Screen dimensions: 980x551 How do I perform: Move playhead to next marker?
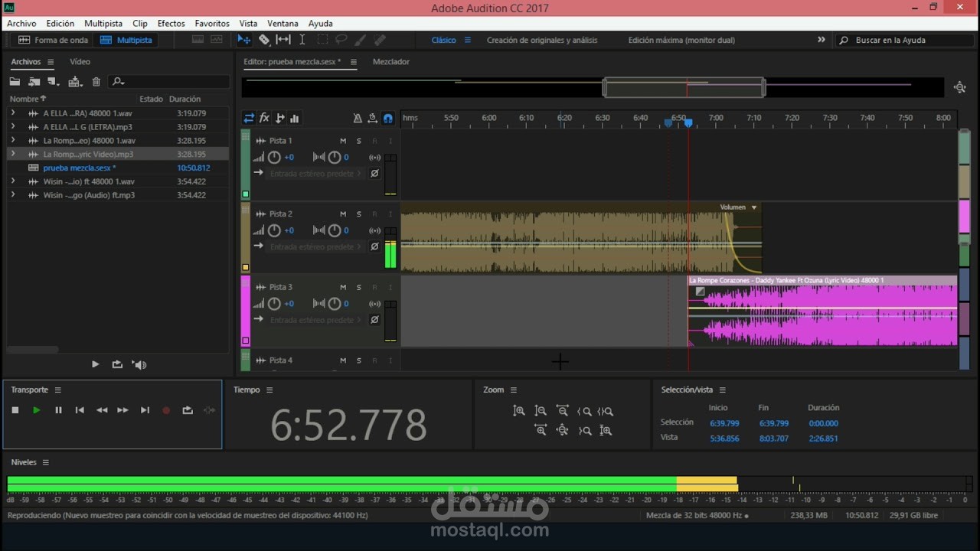[145, 410]
